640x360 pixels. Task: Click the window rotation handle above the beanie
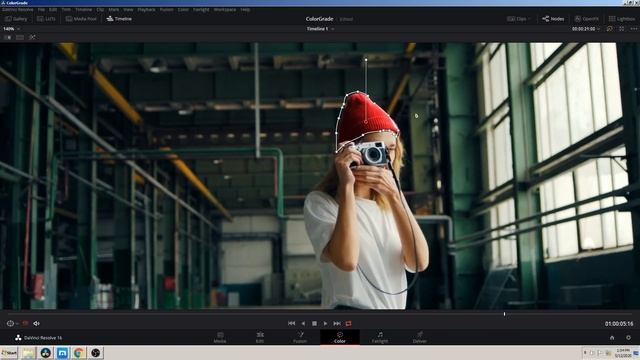click(x=366, y=60)
